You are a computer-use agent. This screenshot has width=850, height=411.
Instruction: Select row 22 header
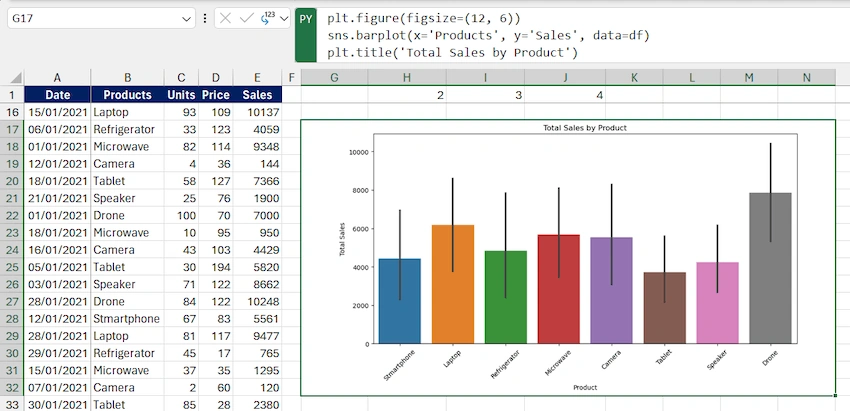[12, 215]
